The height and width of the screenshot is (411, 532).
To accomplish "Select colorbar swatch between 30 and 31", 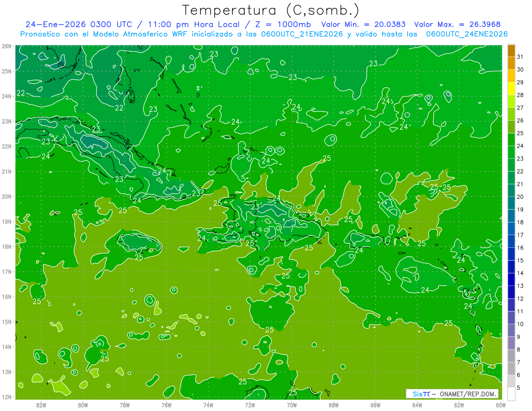I will (x=511, y=63).
